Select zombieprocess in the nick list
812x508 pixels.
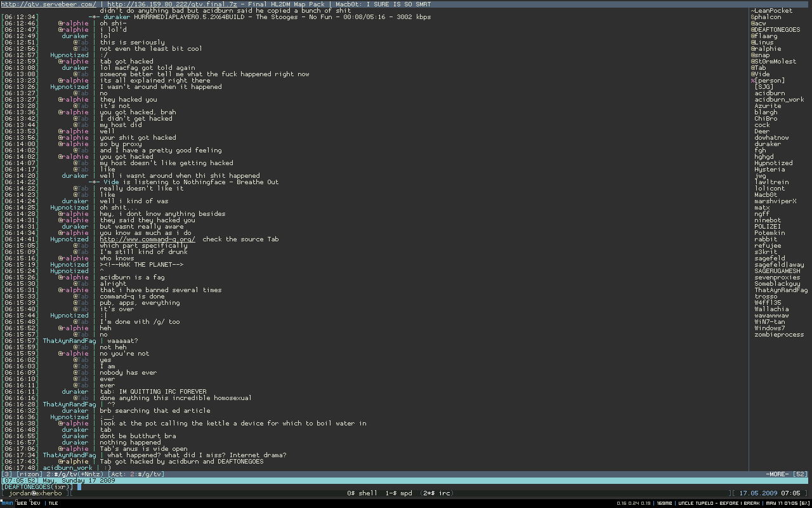[x=779, y=335]
